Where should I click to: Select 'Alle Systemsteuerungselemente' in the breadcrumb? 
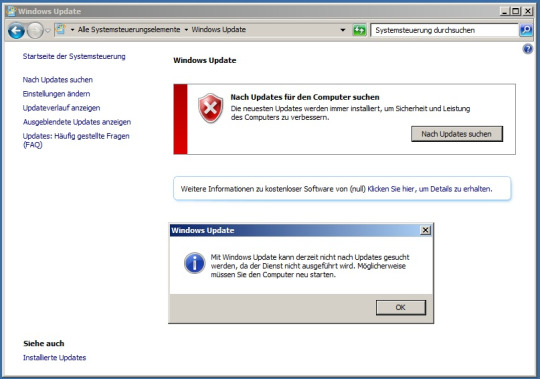click(129, 30)
